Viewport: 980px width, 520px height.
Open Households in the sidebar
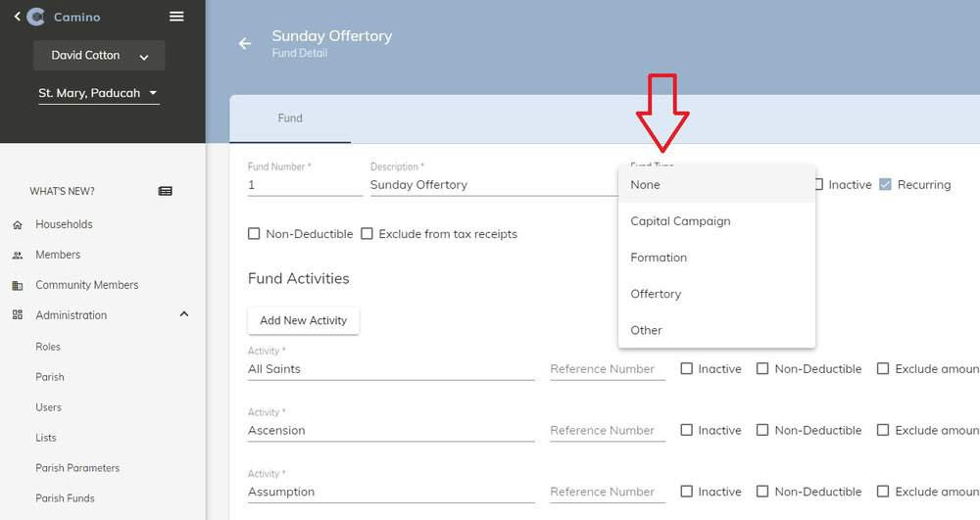pos(64,224)
